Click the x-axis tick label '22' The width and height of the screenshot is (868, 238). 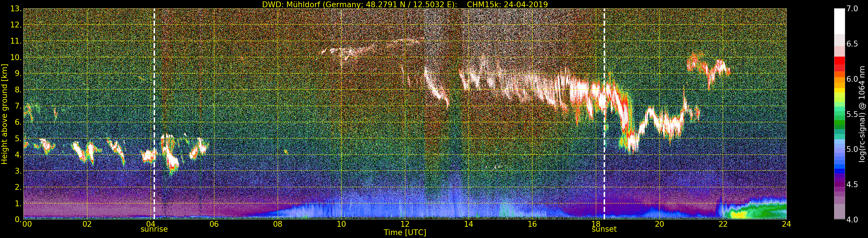(x=723, y=224)
